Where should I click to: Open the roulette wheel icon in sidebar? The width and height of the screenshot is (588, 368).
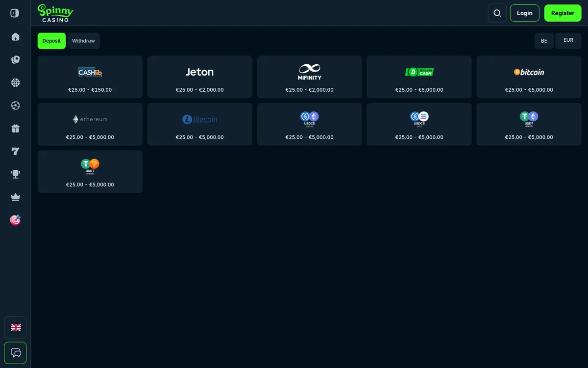(15, 82)
